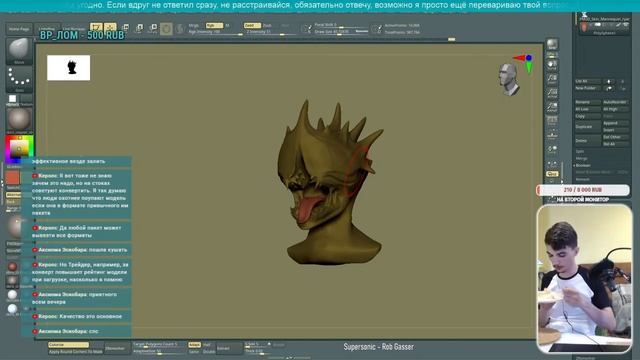Click the reference silhouette thumbnail

click(x=69, y=68)
